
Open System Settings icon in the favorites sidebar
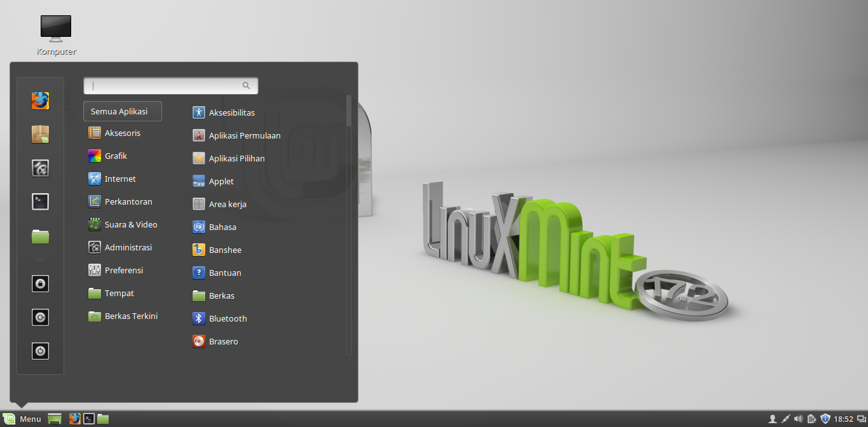coord(40,168)
